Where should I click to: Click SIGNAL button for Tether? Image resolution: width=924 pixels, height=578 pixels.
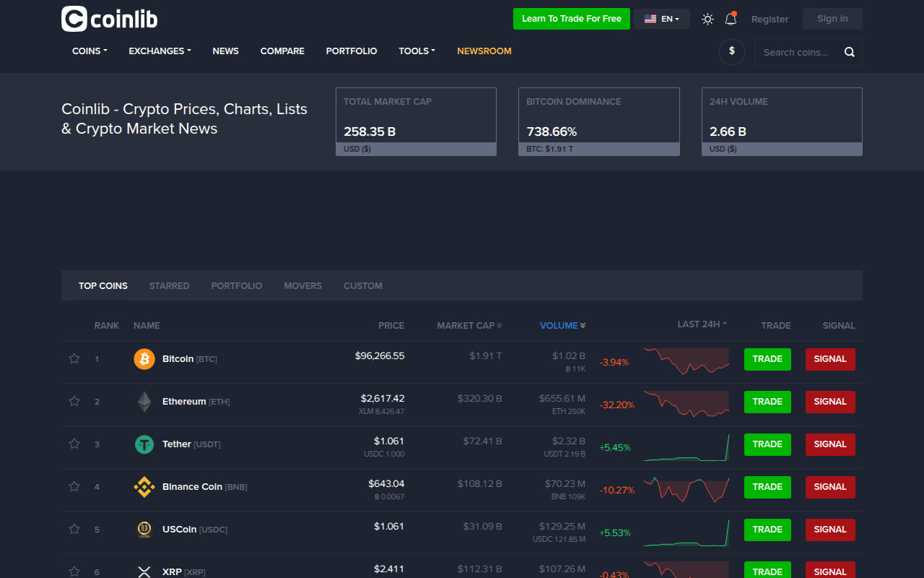coord(830,444)
